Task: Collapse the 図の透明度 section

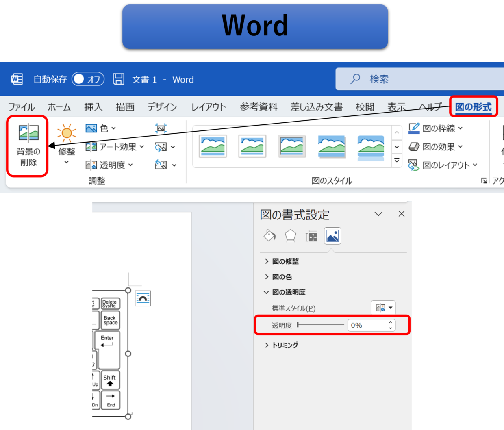Action: [x=285, y=292]
